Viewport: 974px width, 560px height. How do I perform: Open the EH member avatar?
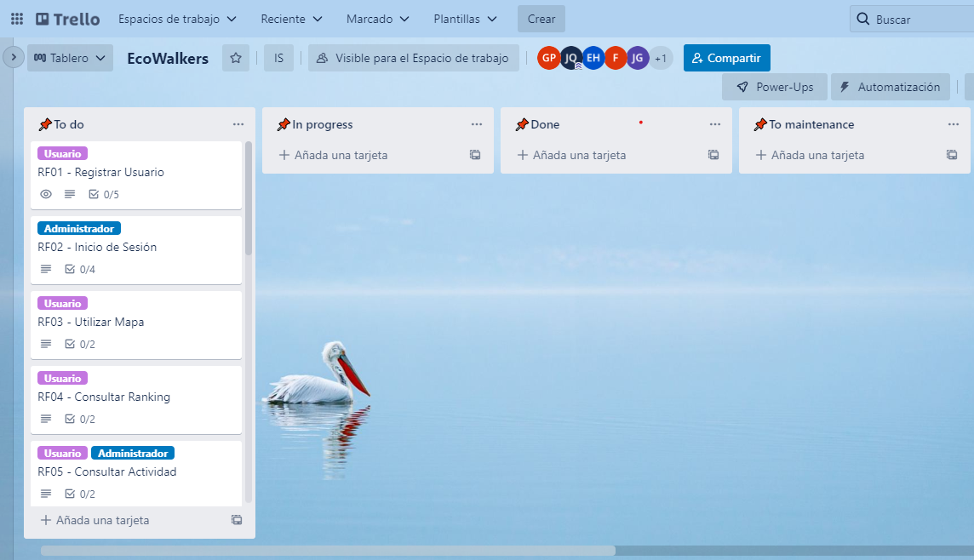click(593, 58)
